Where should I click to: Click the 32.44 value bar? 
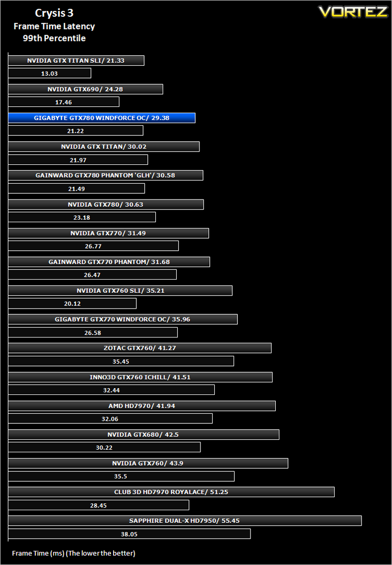111,390
